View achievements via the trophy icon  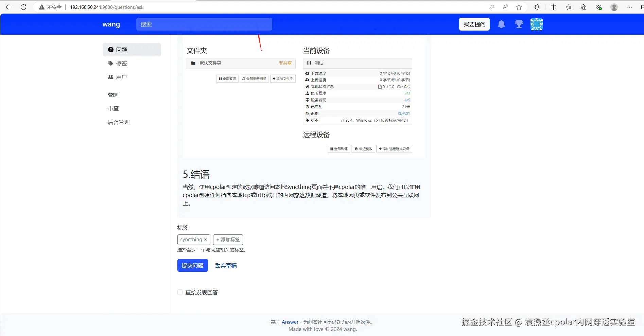518,24
